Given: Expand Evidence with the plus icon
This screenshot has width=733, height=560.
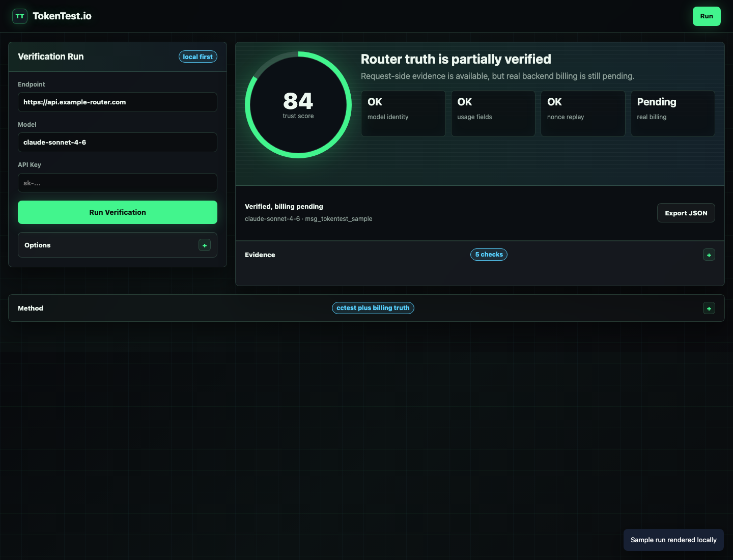Looking at the screenshot, I should pos(709,255).
